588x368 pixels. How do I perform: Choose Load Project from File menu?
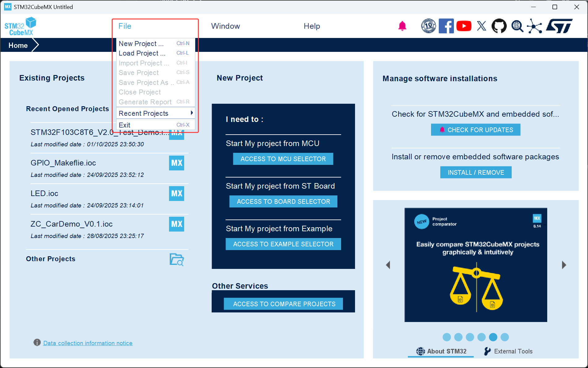coord(155,53)
